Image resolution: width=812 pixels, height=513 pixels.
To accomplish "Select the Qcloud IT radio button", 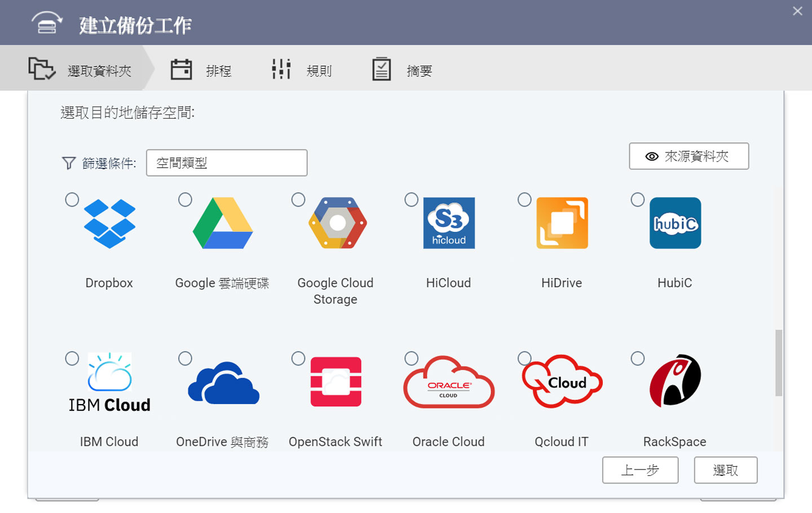I will (524, 358).
